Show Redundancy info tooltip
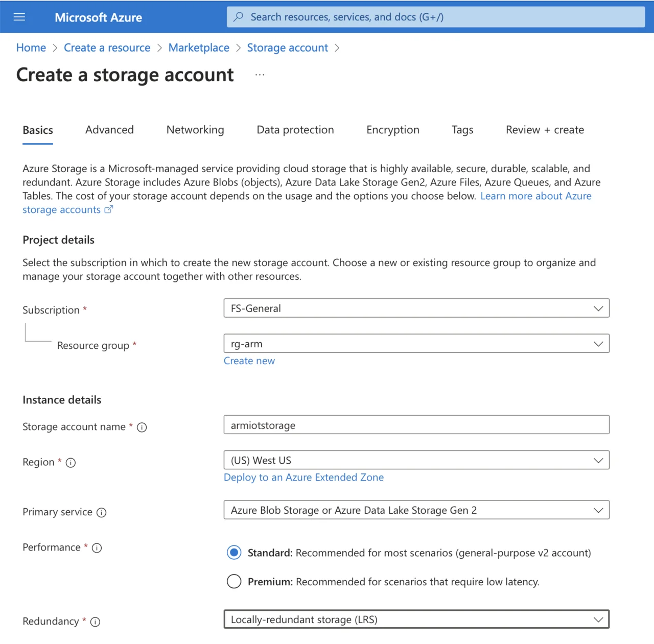Viewport: 654px width, 644px height. click(x=96, y=622)
